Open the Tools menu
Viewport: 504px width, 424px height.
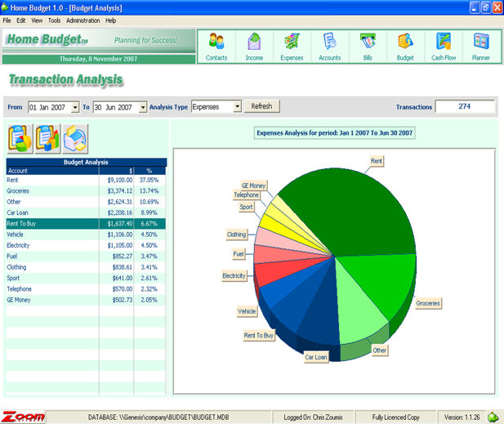55,20
